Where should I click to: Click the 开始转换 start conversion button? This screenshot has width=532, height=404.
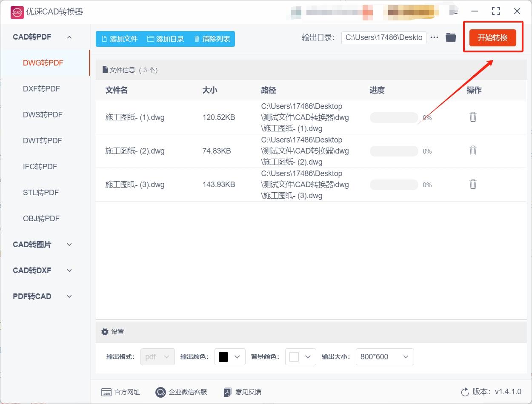[x=494, y=37]
